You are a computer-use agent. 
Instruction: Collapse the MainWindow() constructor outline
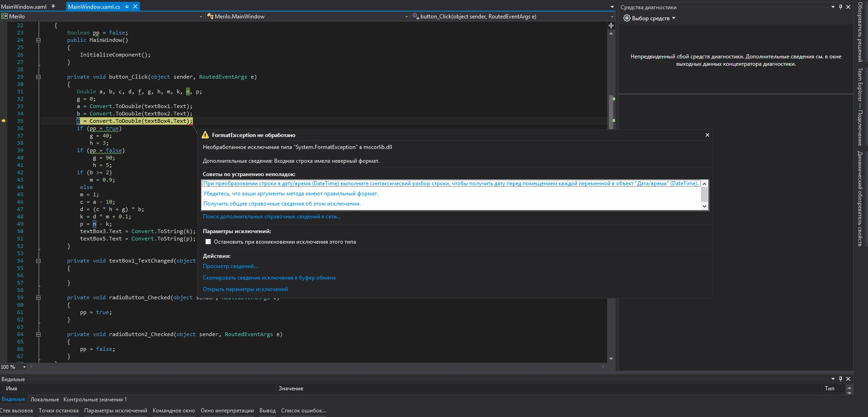click(38, 40)
